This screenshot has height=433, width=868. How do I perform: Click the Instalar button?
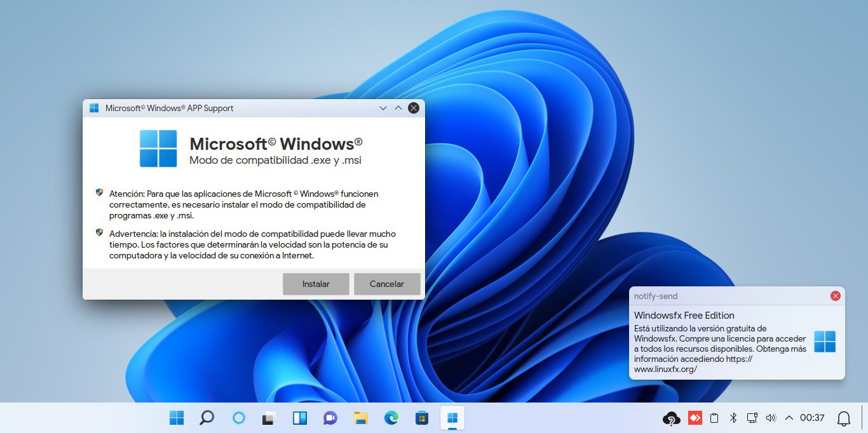(316, 284)
